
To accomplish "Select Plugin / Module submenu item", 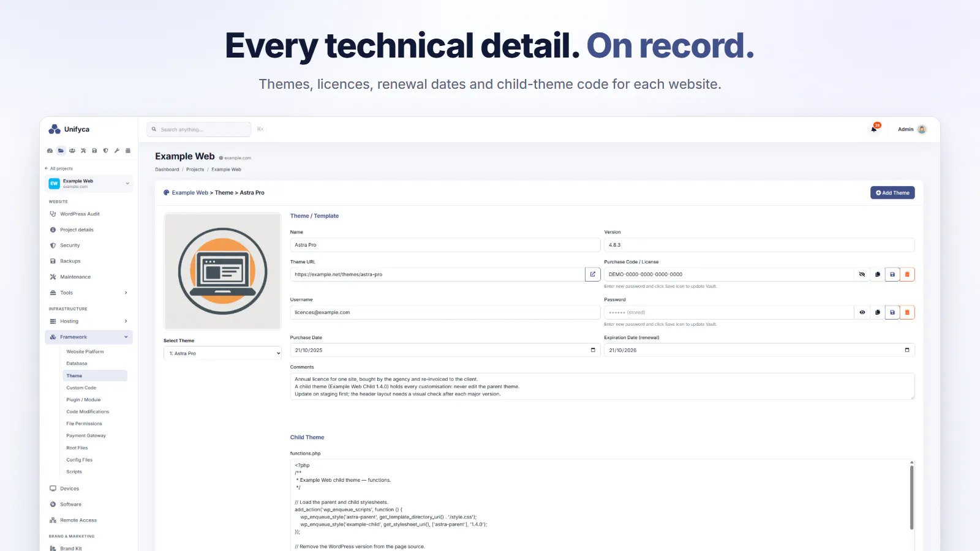I will (x=83, y=400).
